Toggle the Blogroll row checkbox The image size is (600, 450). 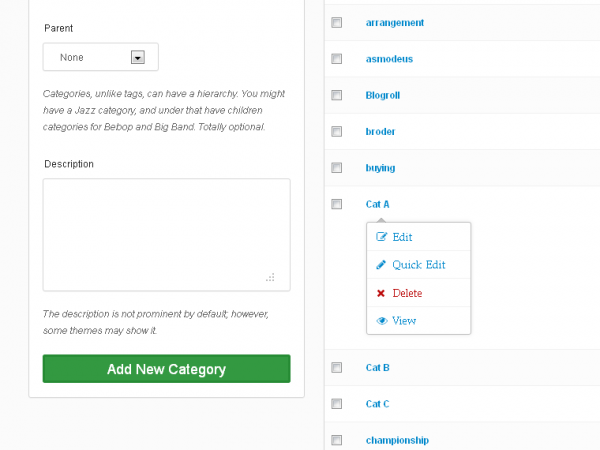[337, 95]
